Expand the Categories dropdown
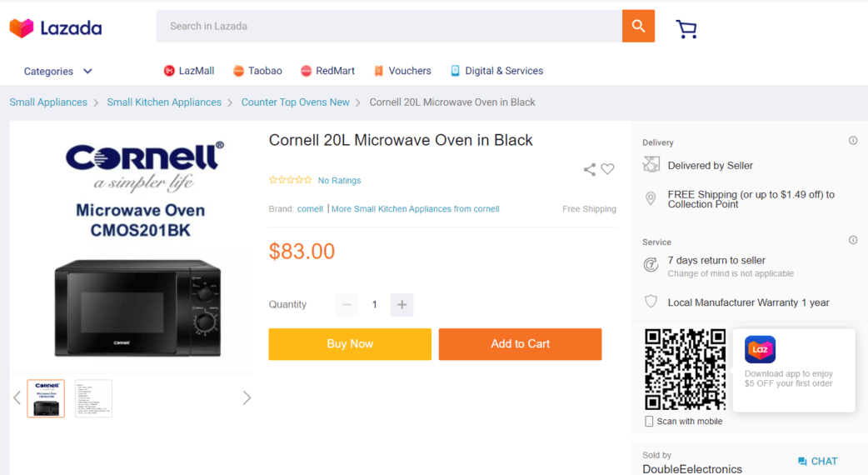 [x=57, y=72]
